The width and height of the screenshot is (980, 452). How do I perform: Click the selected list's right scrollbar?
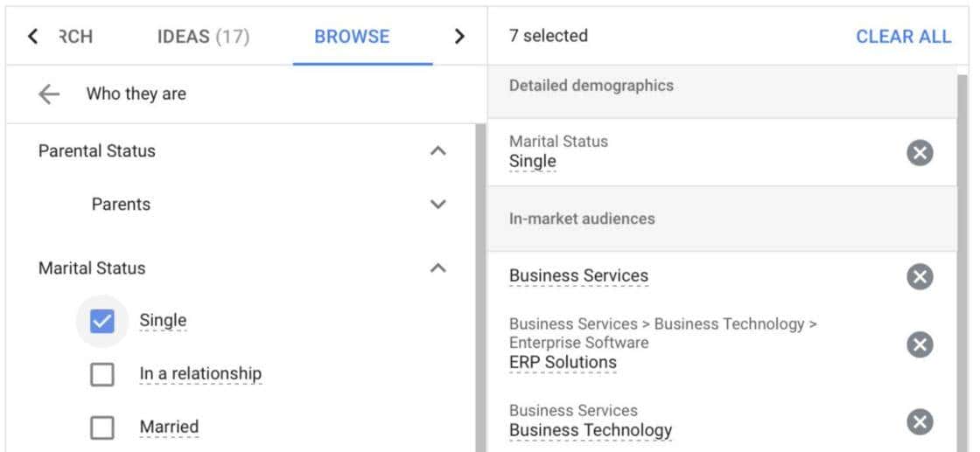pyautogui.click(x=963, y=262)
